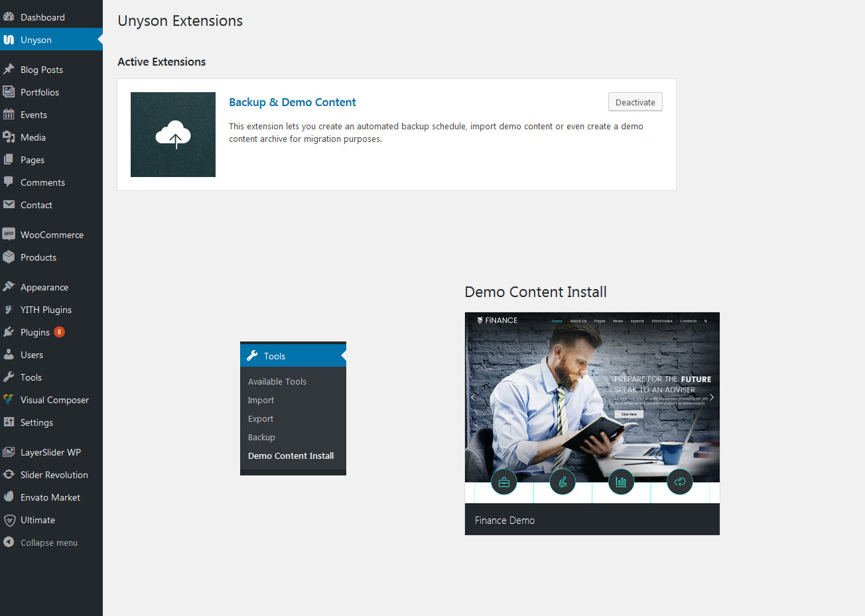Open Demo Content Install submenu item

pos(291,456)
